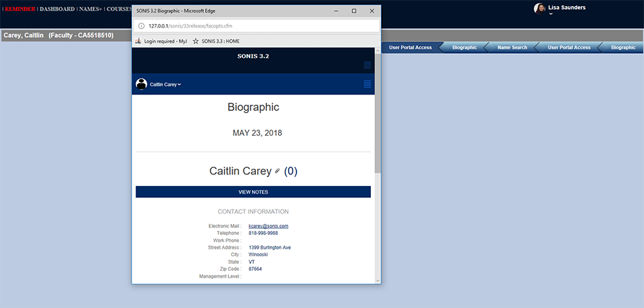Focus the address bar URL field
Image resolution: width=644 pixels, height=308 pixels.
(x=256, y=25)
